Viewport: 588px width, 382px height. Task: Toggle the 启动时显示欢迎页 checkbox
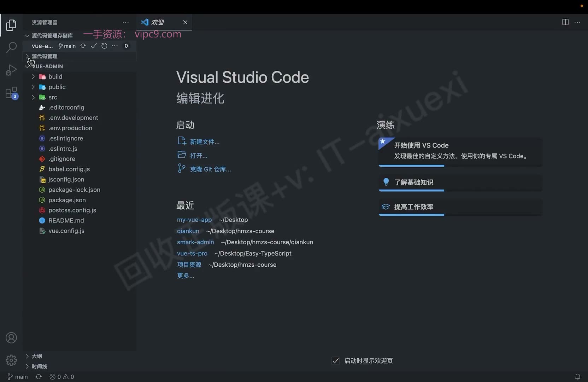[336, 361]
